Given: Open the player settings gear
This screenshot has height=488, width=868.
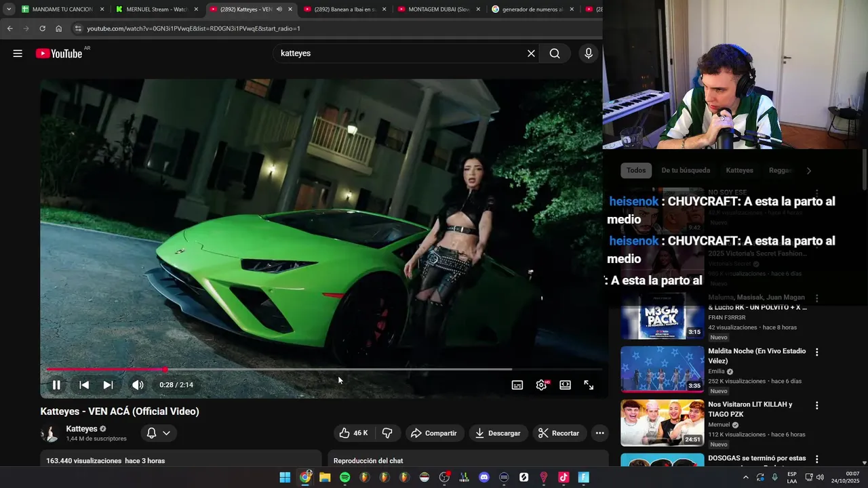Looking at the screenshot, I should click(x=541, y=385).
